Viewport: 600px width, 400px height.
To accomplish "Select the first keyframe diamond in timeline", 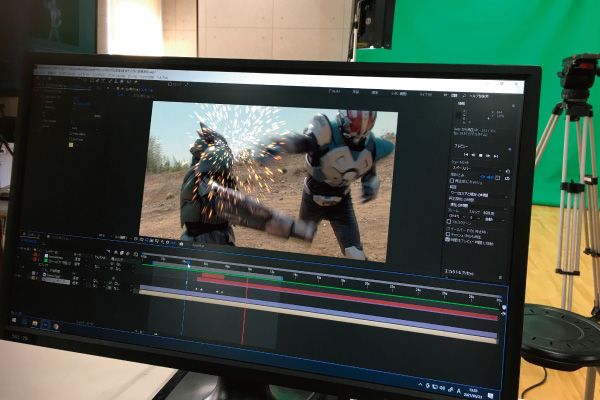I will [x=196, y=289].
